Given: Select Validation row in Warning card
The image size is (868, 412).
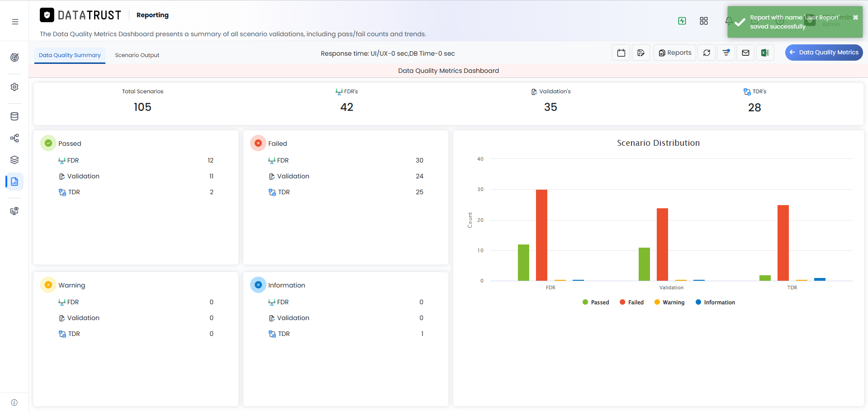Looking at the screenshot, I should (136, 318).
